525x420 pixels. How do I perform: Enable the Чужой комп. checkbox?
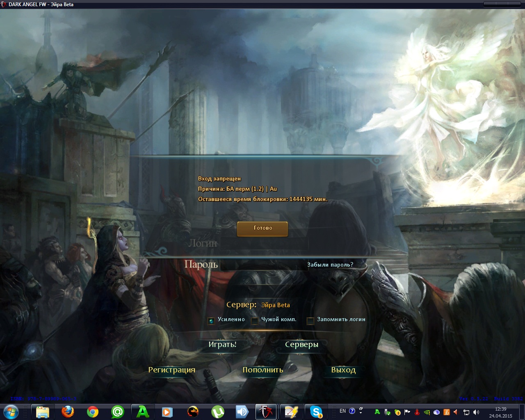254,320
